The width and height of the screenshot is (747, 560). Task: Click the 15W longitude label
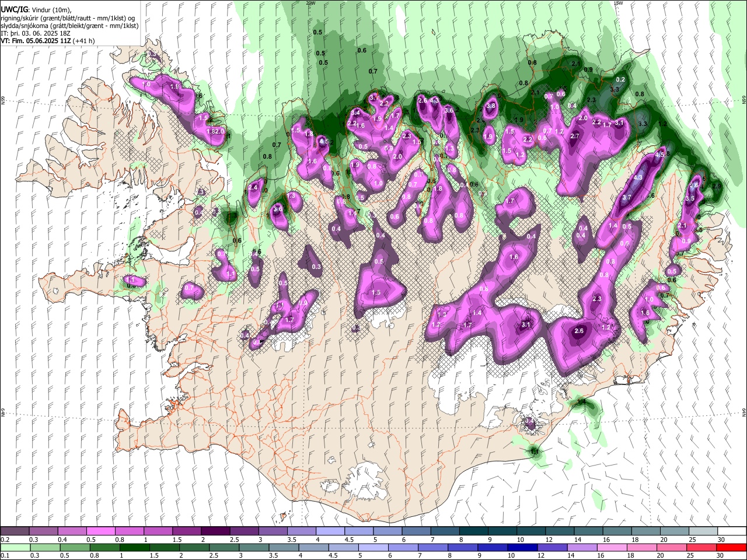tap(619, 3)
